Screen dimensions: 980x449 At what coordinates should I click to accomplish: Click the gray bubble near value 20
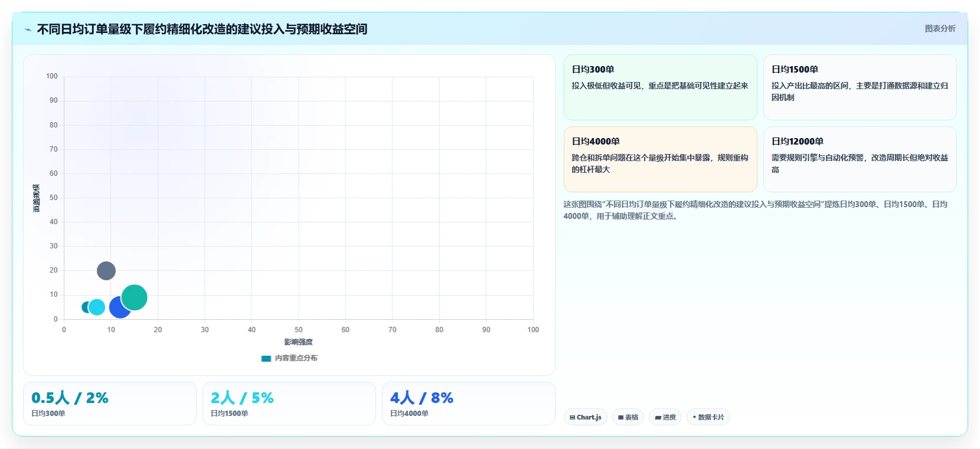click(x=106, y=271)
